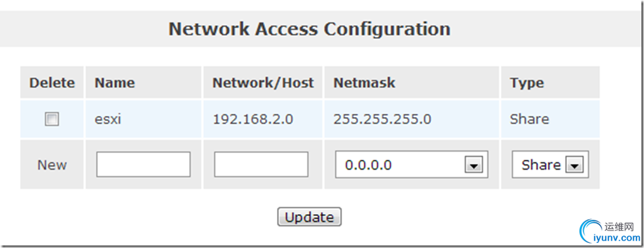Image resolution: width=644 pixels, height=248 pixels.
Task: Click the iyunv.com watermark logo icon
Action: pyautogui.click(x=590, y=232)
